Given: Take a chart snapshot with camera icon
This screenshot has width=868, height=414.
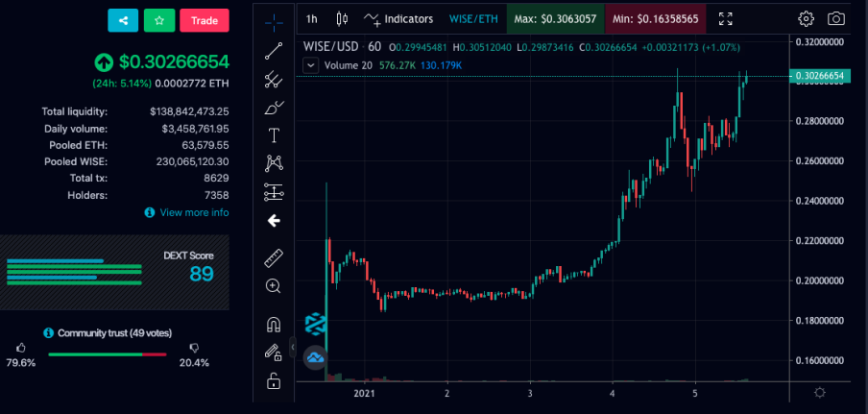Looking at the screenshot, I should pos(836,19).
